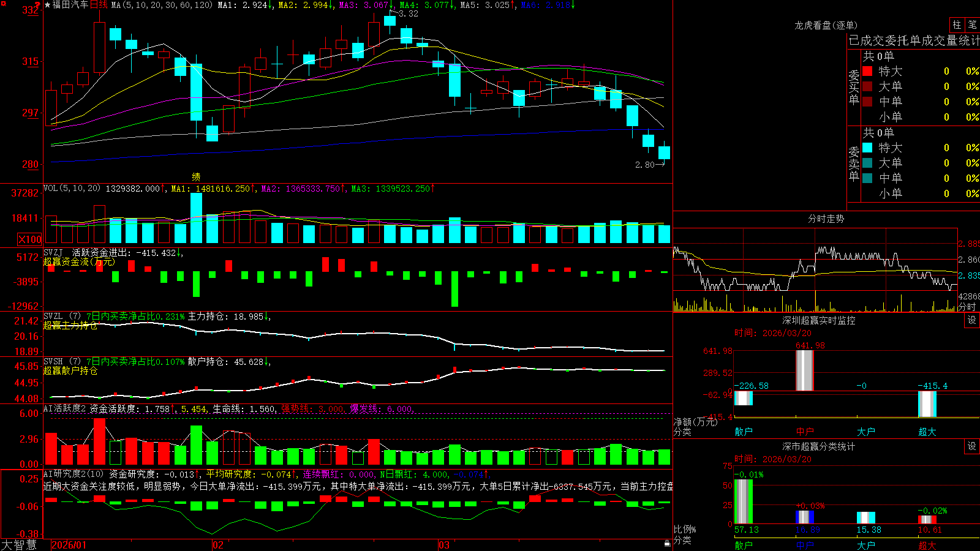This screenshot has width=980, height=551.
Task: Click the -415.4 超大 bar in real-time monitor
Action: point(927,404)
